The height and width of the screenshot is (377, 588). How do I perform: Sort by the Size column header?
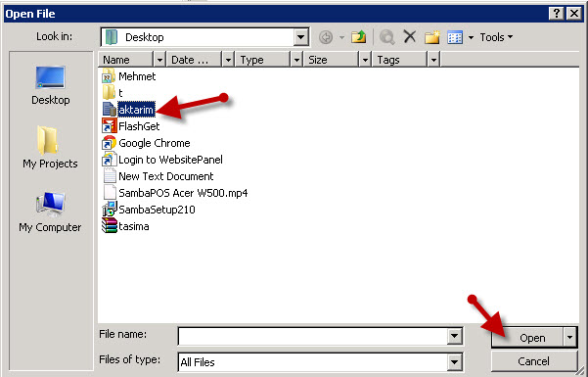click(332, 60)
